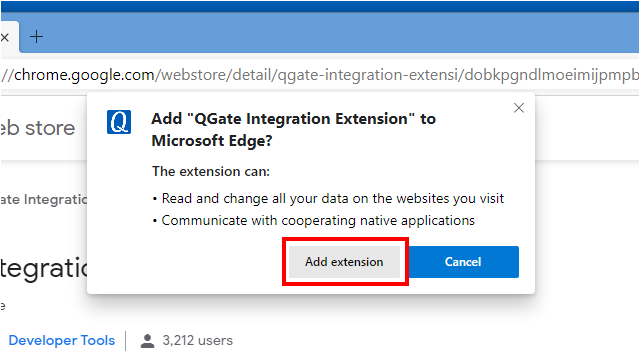This screenshot has height=360, width=640.
Task: Click the 3,212 users text
Action: (198, 340)
